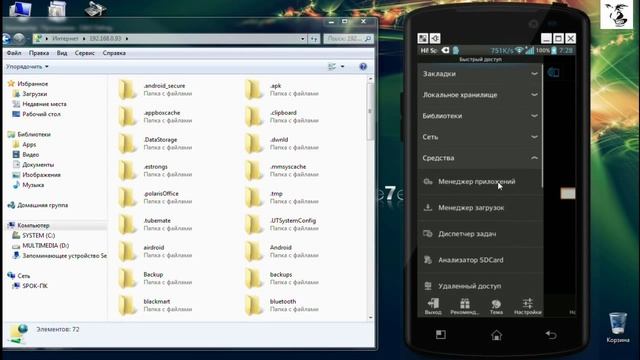Open Настройки settings icon in phone
This screenshot has height=360, width=640.
527,307
